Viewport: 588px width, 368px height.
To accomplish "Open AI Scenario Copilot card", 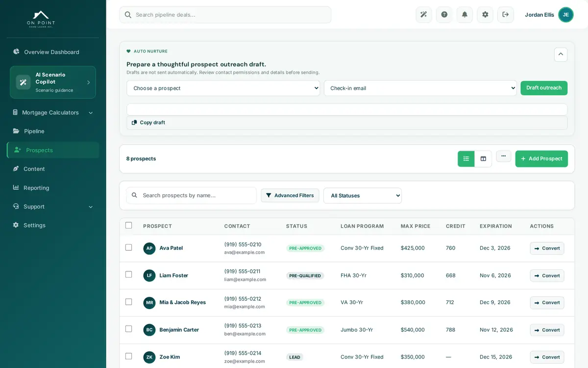I will click(x=53, y=82).
